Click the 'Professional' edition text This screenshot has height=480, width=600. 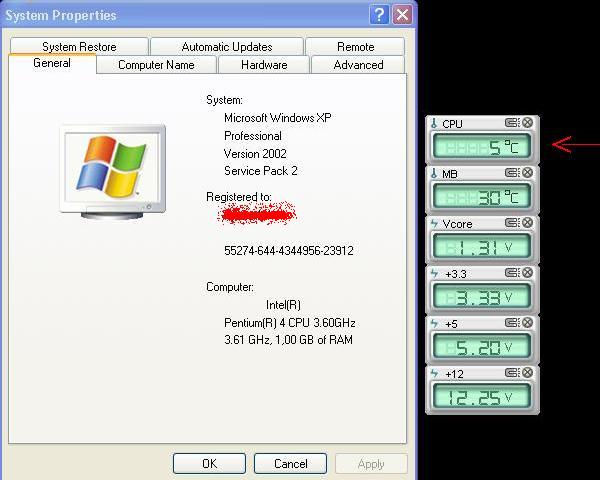tap(253, 136)
